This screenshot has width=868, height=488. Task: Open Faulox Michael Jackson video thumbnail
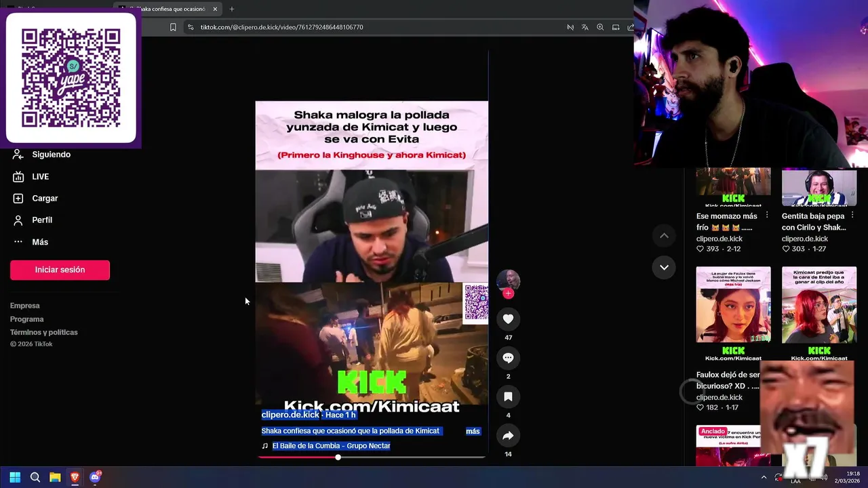733,313
